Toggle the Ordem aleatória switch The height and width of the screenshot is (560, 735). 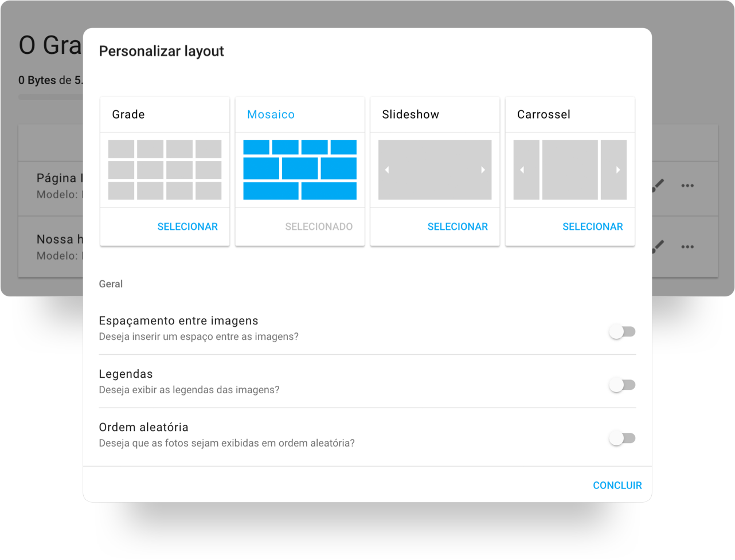click(x=622, y=438)
